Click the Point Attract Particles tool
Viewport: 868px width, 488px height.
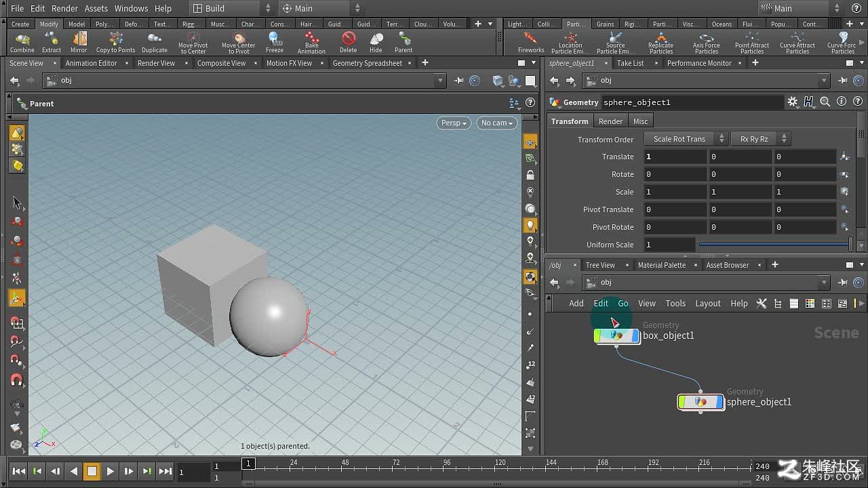(x=752, y=43)
